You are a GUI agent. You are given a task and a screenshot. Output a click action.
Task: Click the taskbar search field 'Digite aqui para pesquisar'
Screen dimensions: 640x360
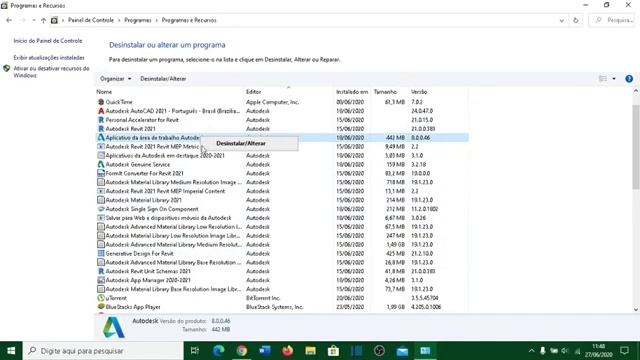(x=103, y=351)
